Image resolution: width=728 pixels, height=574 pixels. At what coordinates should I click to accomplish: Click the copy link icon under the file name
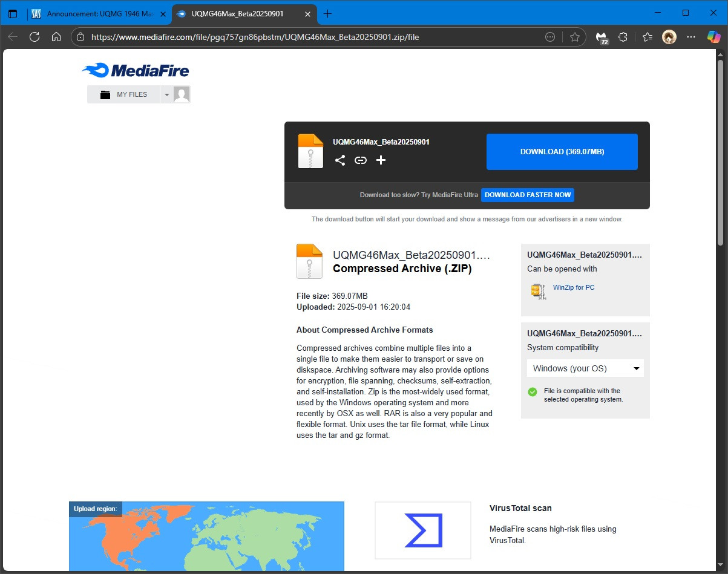[x=361, y=160]
